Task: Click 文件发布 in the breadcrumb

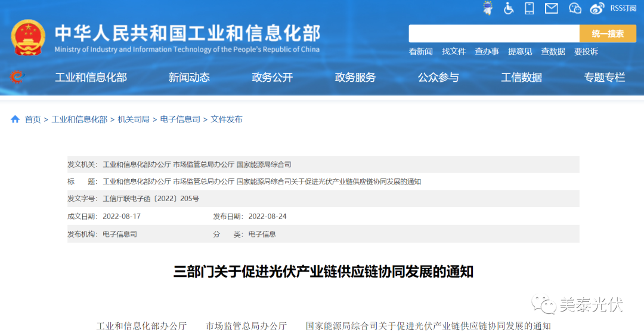Action: pyautogui.click(x=227, y=119)
